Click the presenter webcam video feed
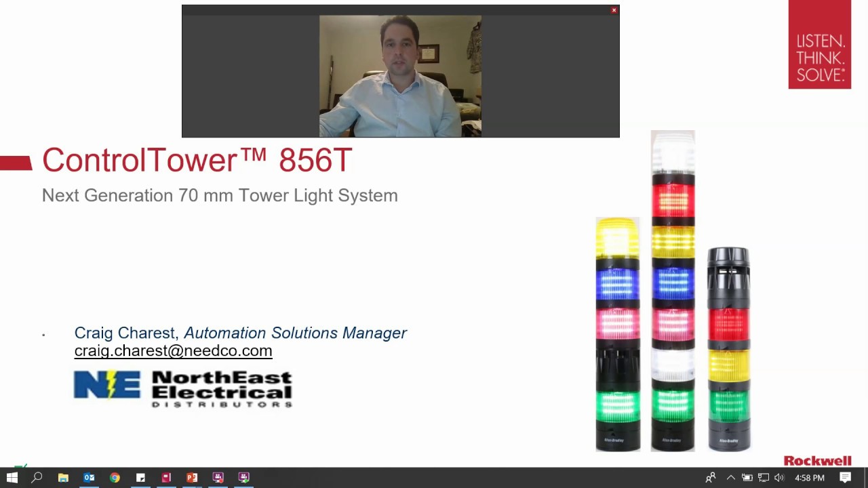This screenshot has width=868, height=488. pyautogui.click(x=400, y=76)
